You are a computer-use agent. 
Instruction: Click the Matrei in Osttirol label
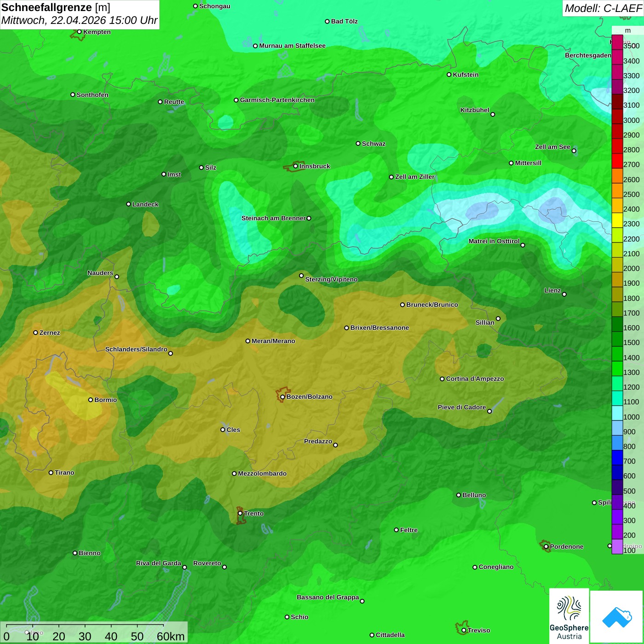point(494,241)
